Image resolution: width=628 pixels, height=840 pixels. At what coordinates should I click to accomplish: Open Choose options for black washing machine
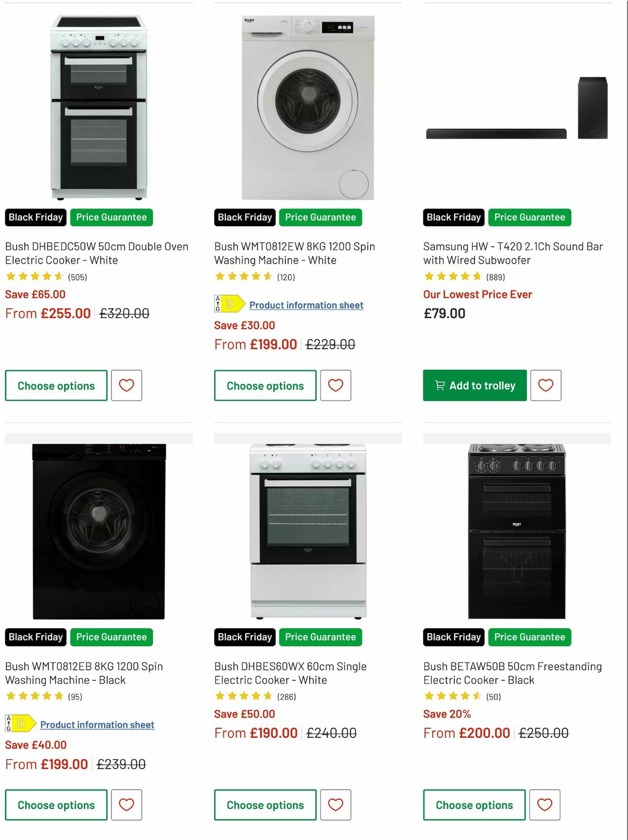[x=56, y=805]
